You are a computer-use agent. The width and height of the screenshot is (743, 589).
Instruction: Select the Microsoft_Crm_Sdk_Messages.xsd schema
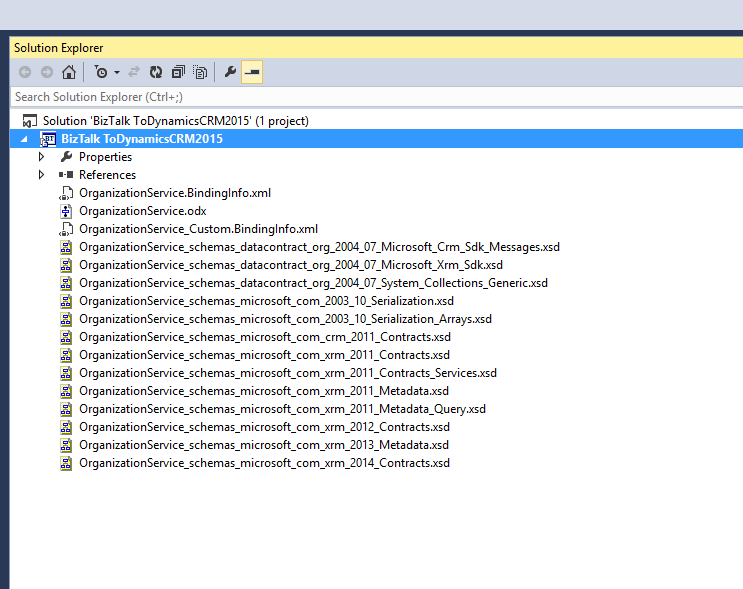coord(319,247)
